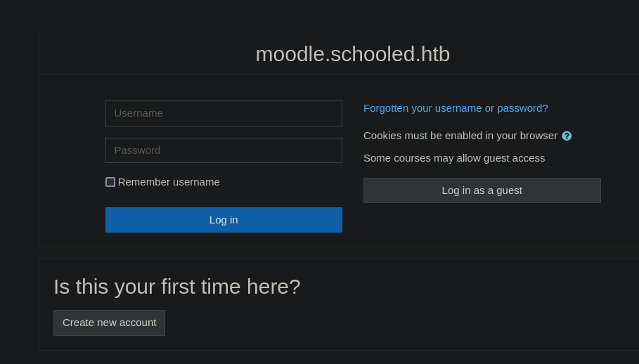The width and height of the screenshot is (639, 364).
Task: Start password recovery via the Forgotten link
Action: click(456, 108)
